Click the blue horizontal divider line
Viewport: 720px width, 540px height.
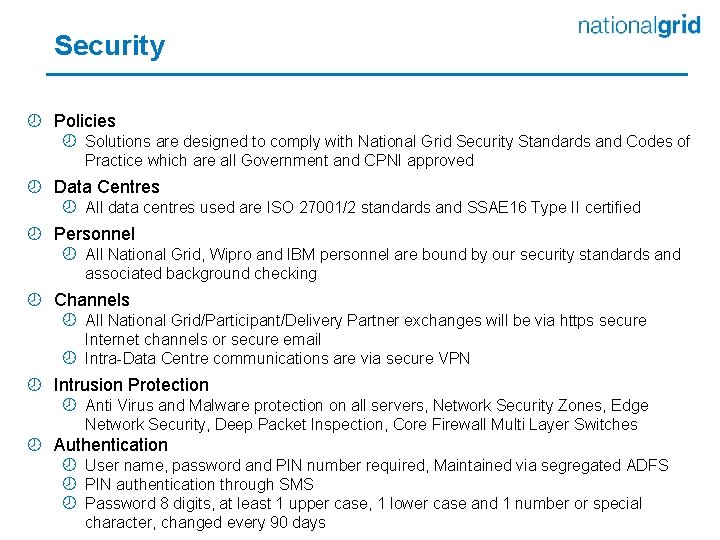[x=368, y=74]
